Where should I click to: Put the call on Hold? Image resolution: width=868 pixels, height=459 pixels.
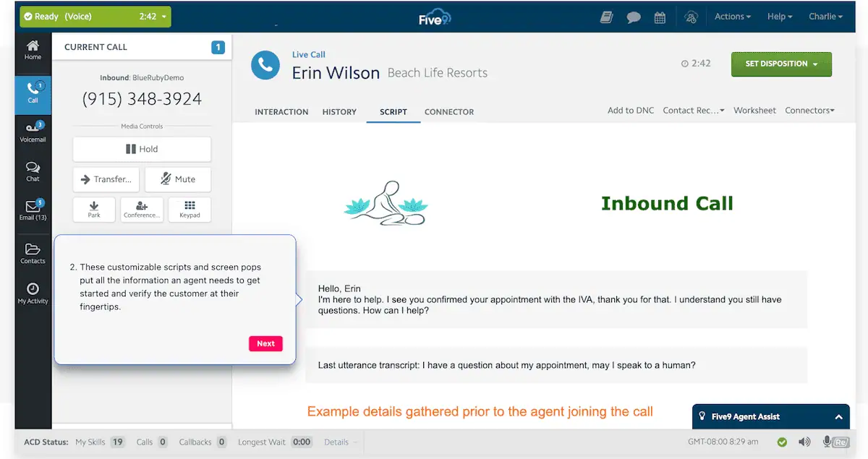tap(142, 149)
